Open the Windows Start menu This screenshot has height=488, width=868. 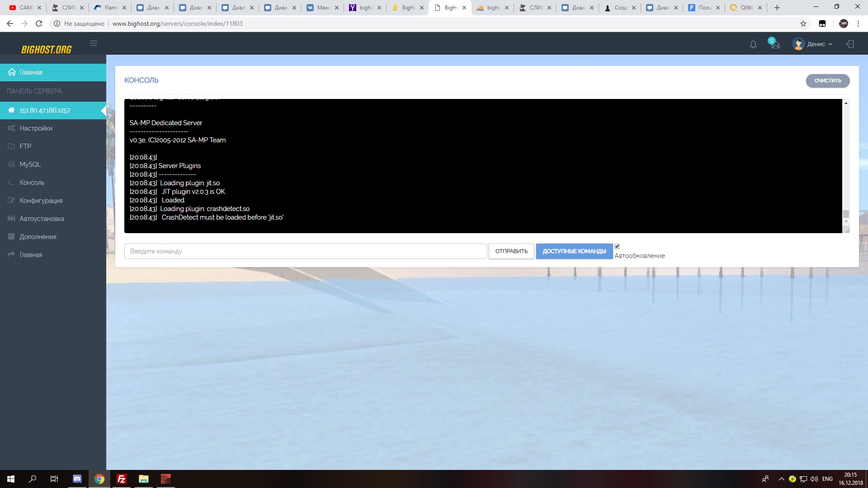point(11,479)
